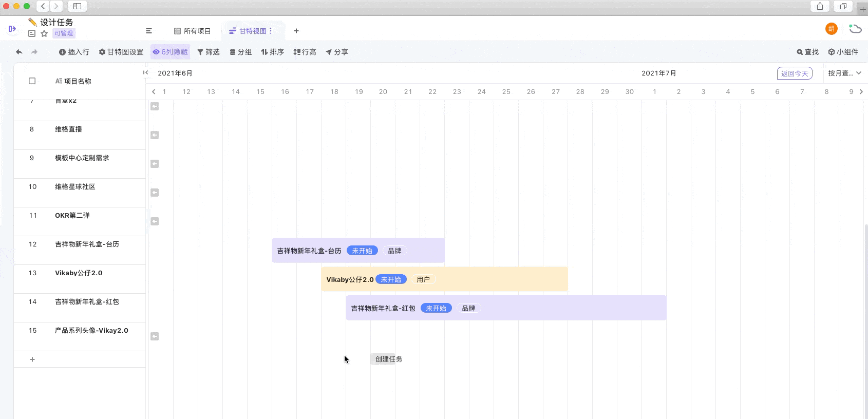Open the 按月查 time scale dropdown

[845, 73]
